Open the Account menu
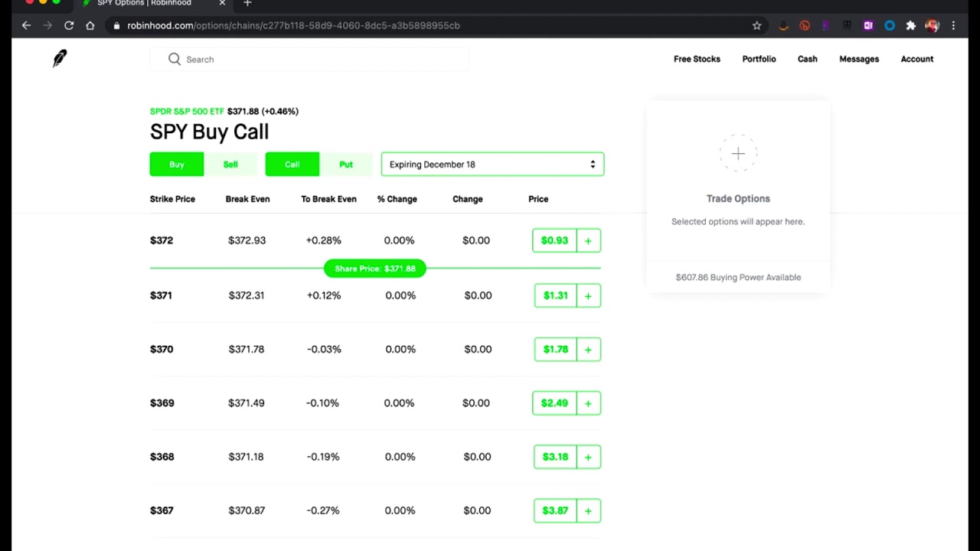This screenshot has width=980, height=551. click(917, 59)
